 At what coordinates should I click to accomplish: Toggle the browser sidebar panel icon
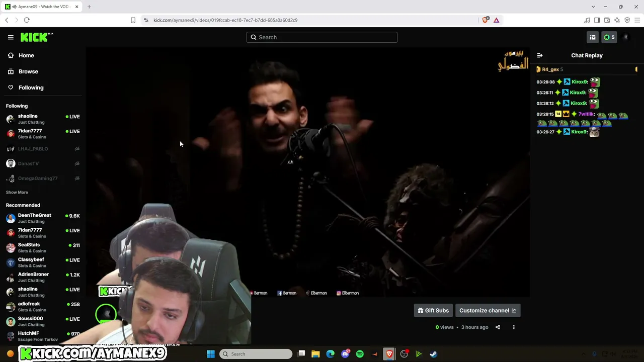click(597, 20)
